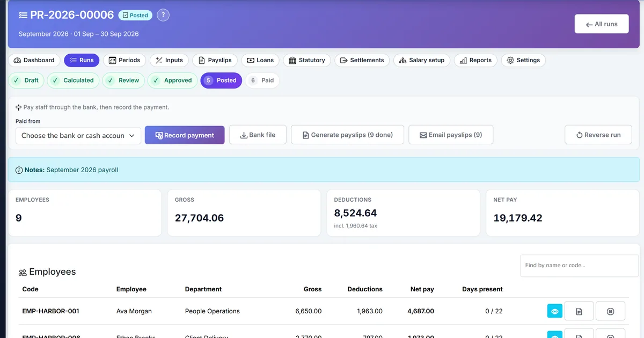Expand the Paid from account dropdown

click(78, 136)
